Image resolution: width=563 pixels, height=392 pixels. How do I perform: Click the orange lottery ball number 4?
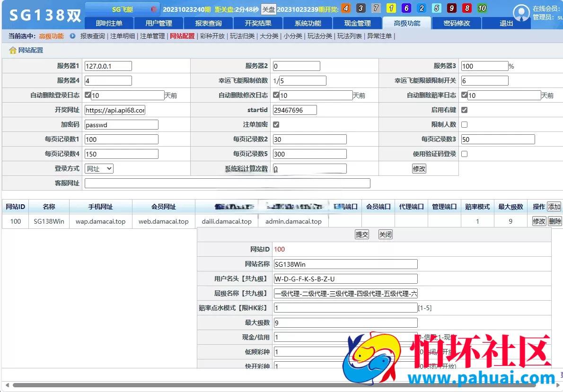346,8
